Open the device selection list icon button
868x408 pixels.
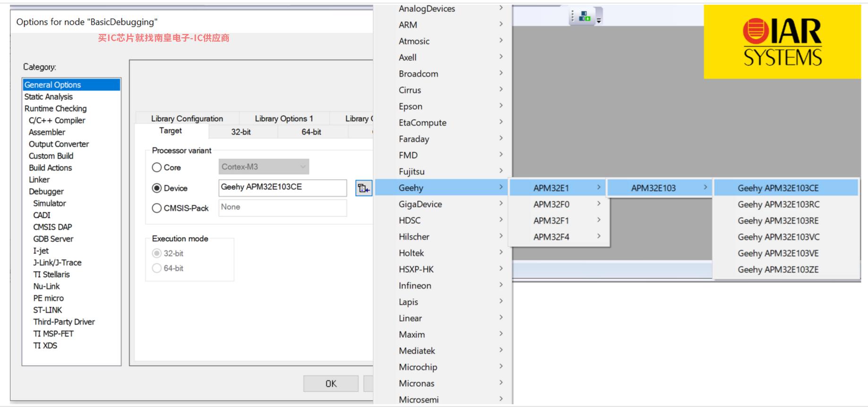363,188
